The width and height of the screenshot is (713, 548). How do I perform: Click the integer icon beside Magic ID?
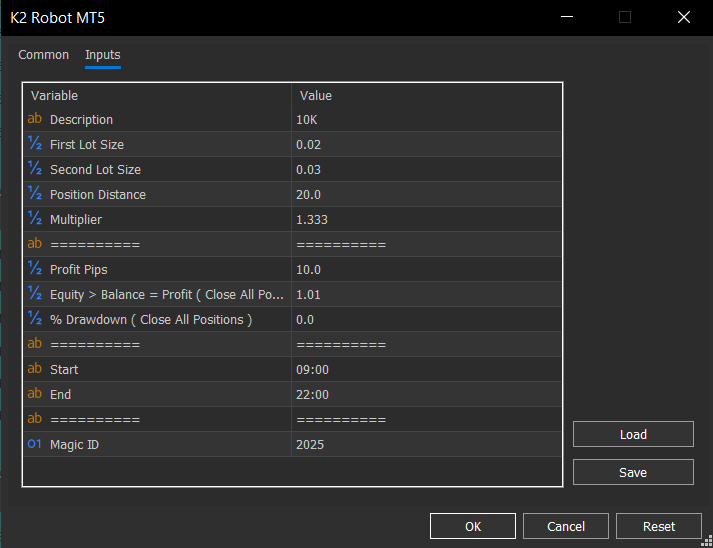[35, 444]
